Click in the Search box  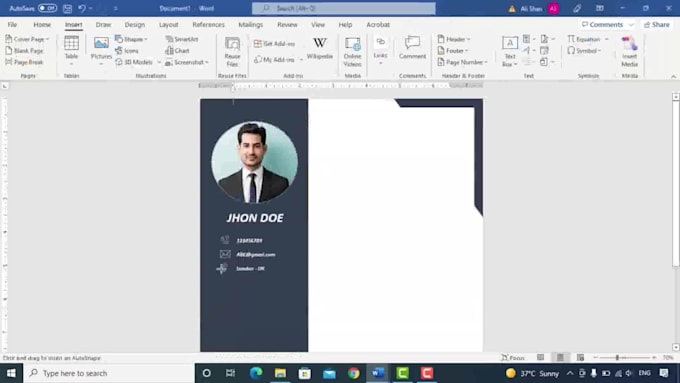pos(344,8)
